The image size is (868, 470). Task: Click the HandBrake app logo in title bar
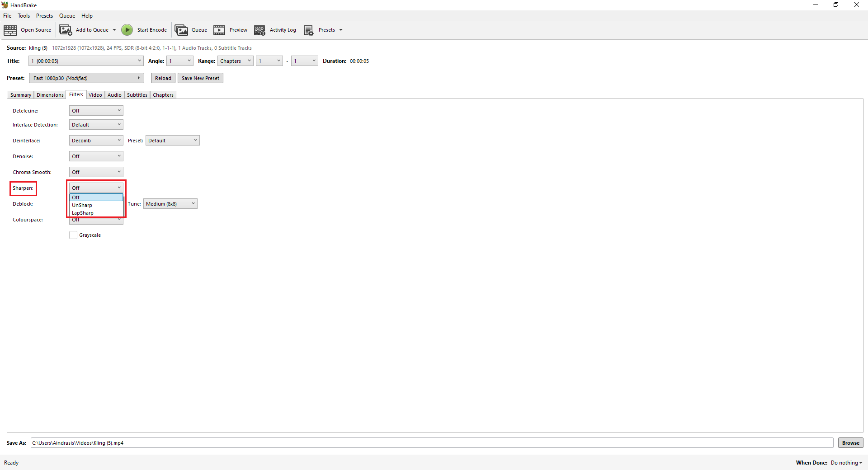5,5
